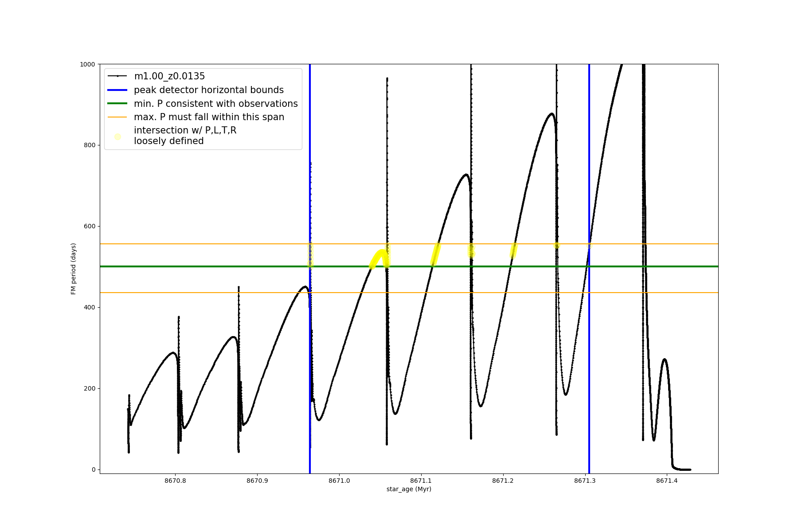The height and width of the screenshot is (532, 798).
Task: Select 'peak detector horizontal bounds' legend text
Action: (209, 90)
